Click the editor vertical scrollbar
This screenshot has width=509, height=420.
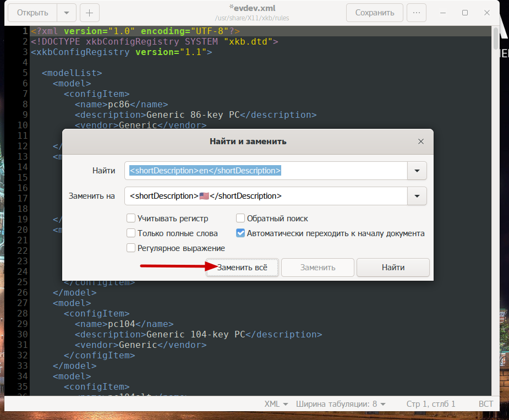(x=495, y=39)
